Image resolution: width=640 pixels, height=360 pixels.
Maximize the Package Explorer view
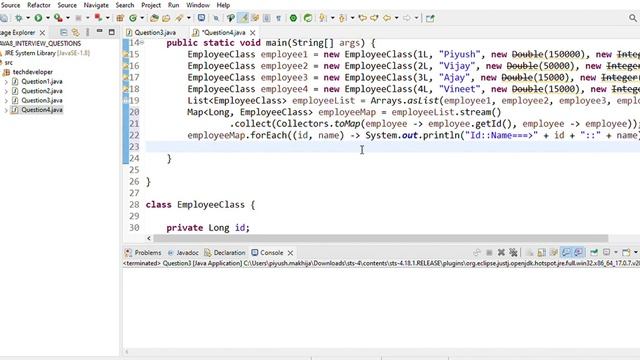(111, 32)
